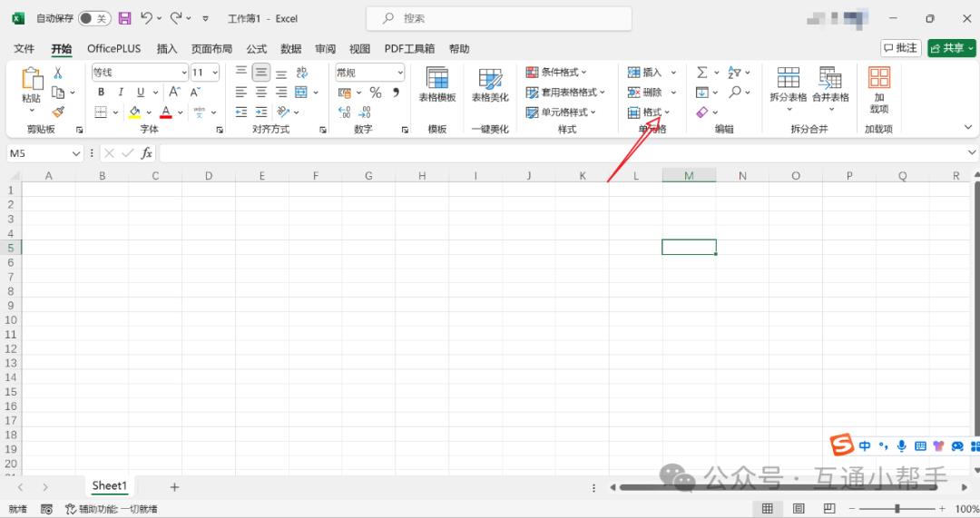Viewport: 980px width, 518px height.
Task: Open 加载项 add-ins
Action: click(x=878, y=89)
